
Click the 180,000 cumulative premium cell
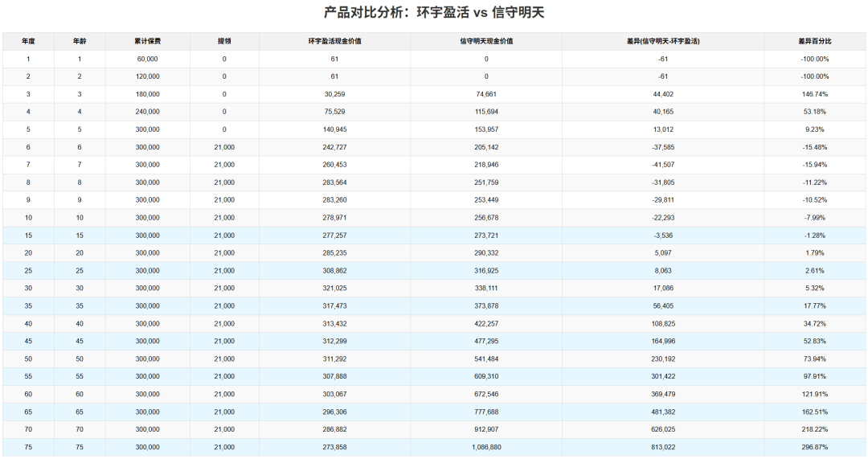148,94
